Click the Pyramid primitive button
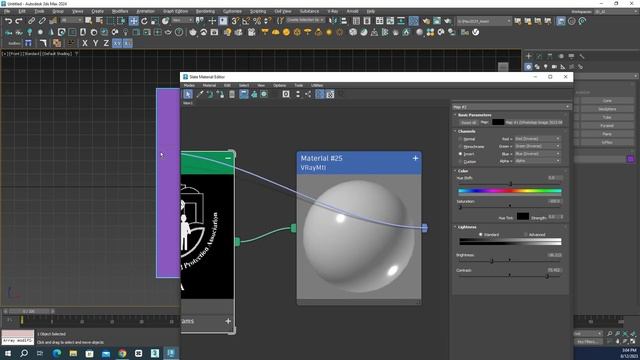 coord(607,126)
